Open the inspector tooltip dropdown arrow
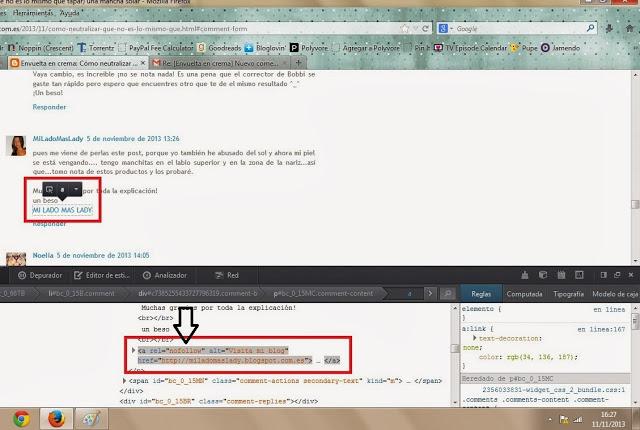 coord(76,189)
